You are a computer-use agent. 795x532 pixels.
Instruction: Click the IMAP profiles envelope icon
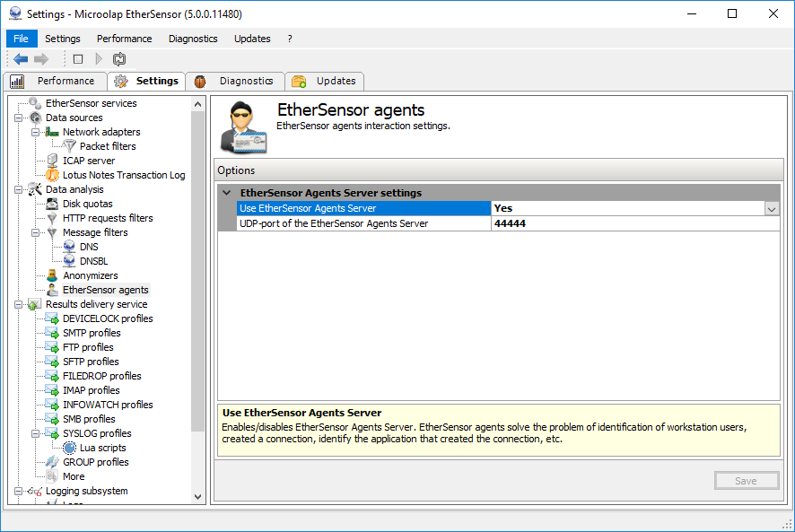pyautogui.click(x=52, y=390)
